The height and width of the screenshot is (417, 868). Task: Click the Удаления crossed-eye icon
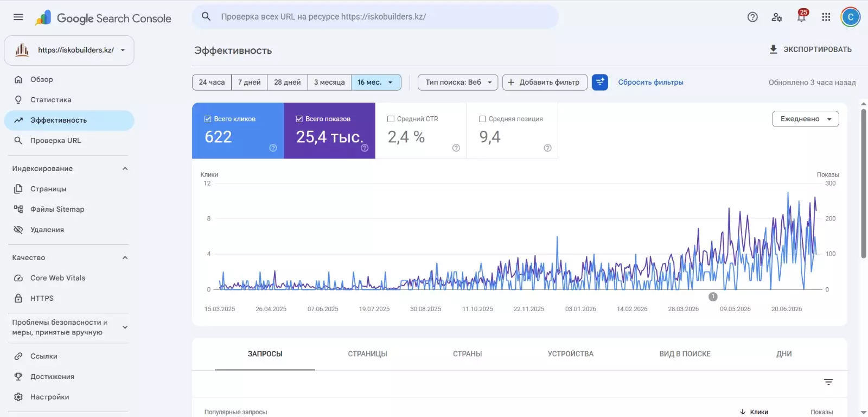[x=18, y=230]
